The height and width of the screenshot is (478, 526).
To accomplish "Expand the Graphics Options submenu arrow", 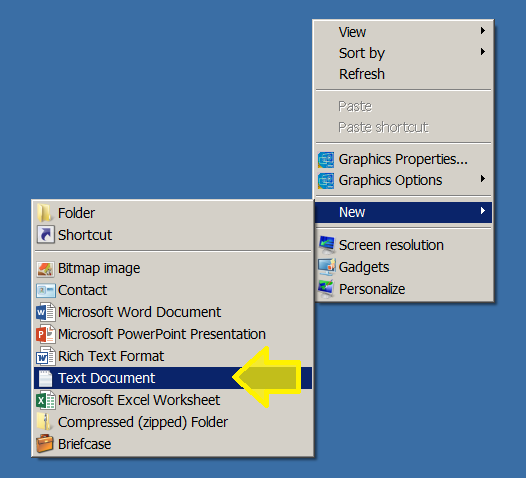I will [x=482, y=179].
